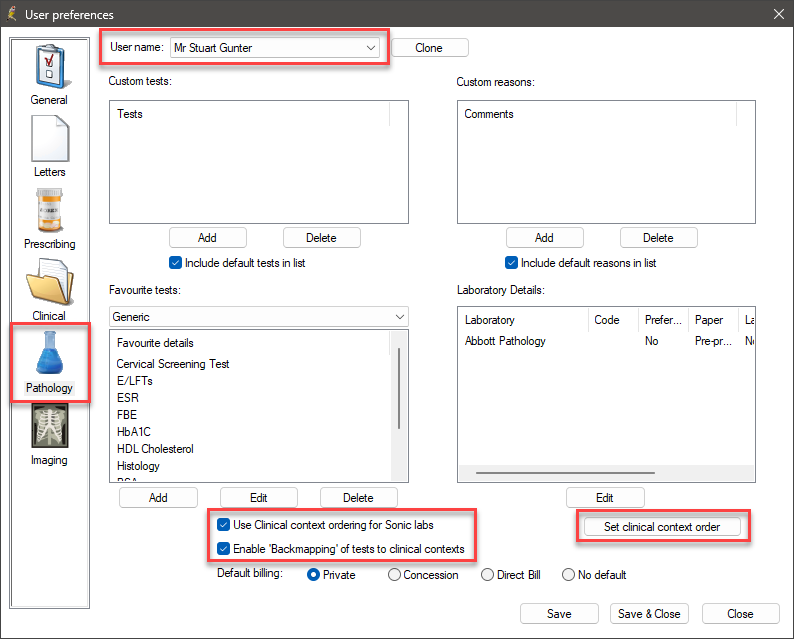Expand the User name dropdown
Viewport: 794px width, 639px height.
(x=371, y=47)
